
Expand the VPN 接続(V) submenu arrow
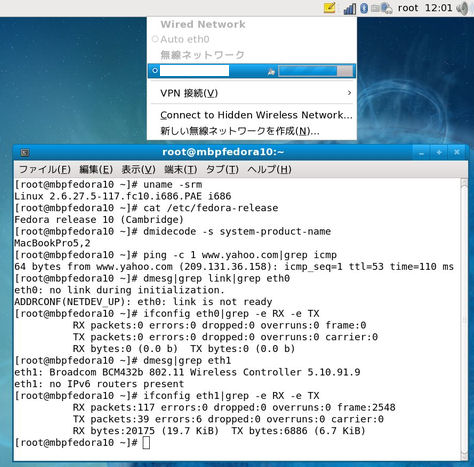point(349,93)
